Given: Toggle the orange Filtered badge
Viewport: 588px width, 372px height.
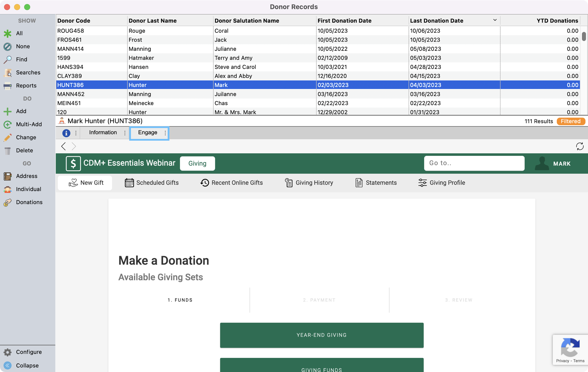Looking at the screenshot, I should point(570,121).
